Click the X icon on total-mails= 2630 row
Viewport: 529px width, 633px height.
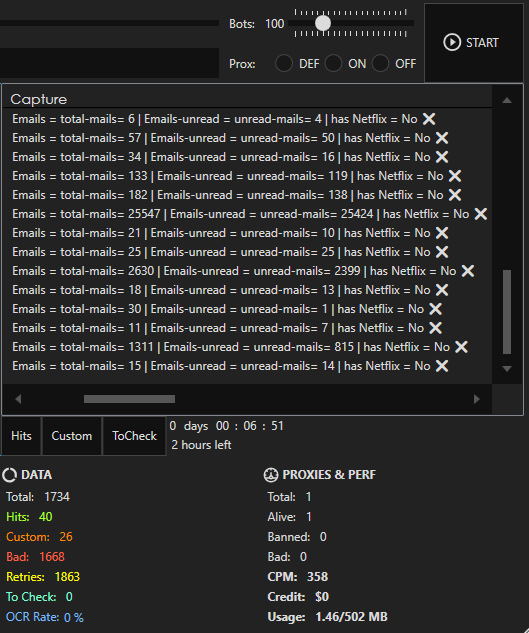(468, 271)
